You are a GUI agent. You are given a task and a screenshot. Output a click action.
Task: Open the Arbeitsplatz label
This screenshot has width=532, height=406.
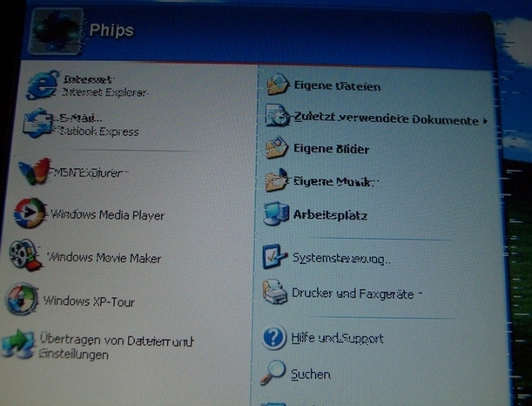coord(330,215)
